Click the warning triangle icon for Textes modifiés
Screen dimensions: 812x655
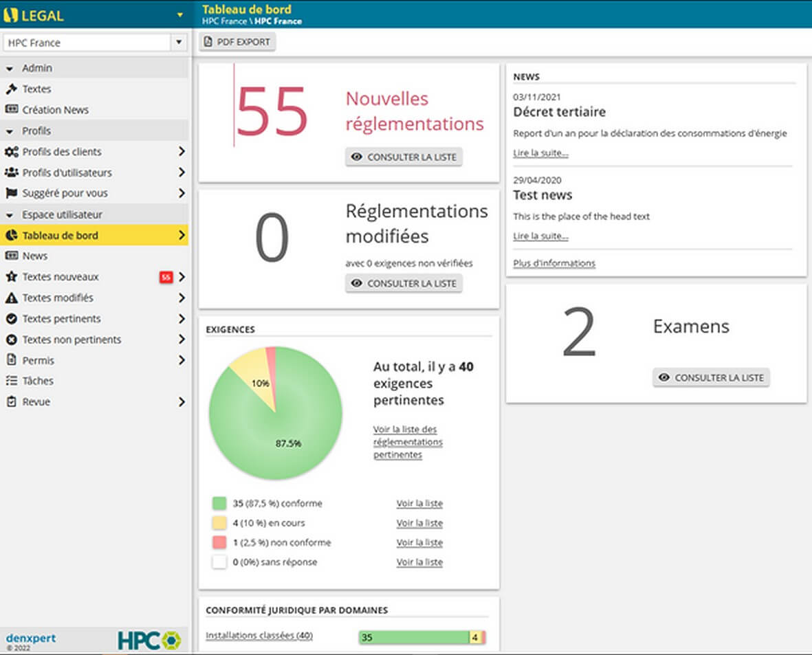11,298
